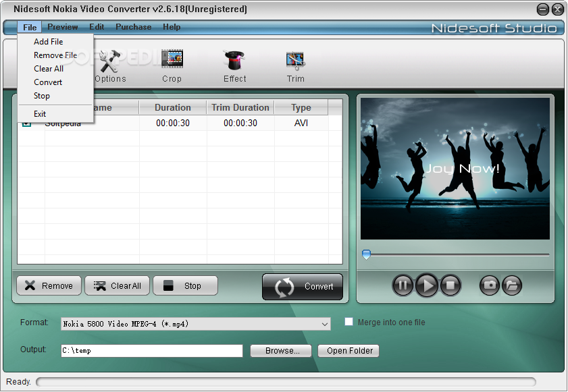The image size is (568, 392).
Task: Close the Nidesoft converter window
Action: click(557, 9)
